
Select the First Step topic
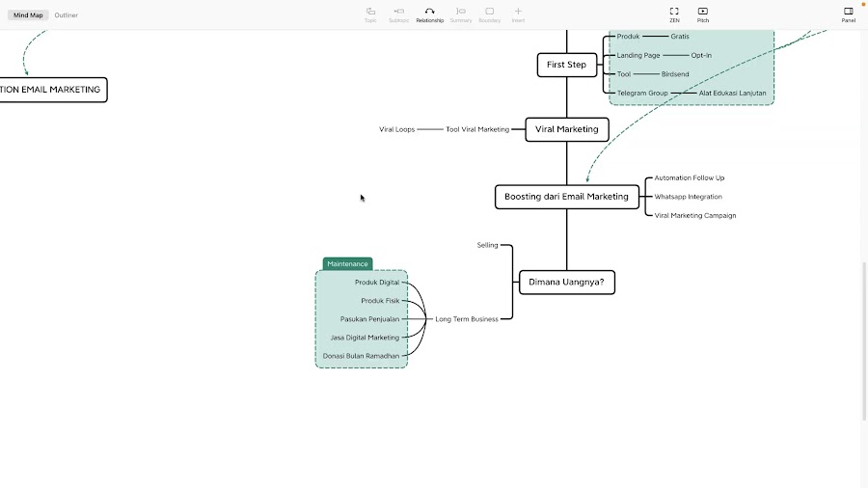coord(567,65)
